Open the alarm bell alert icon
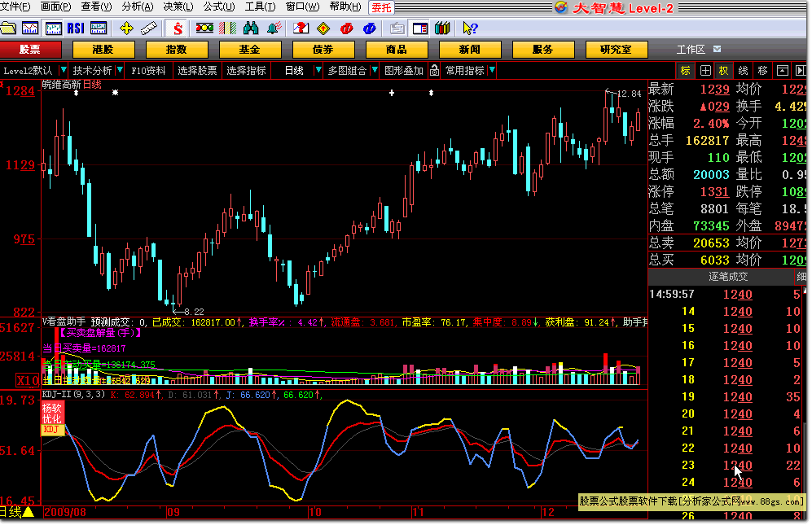 point(274,28)
